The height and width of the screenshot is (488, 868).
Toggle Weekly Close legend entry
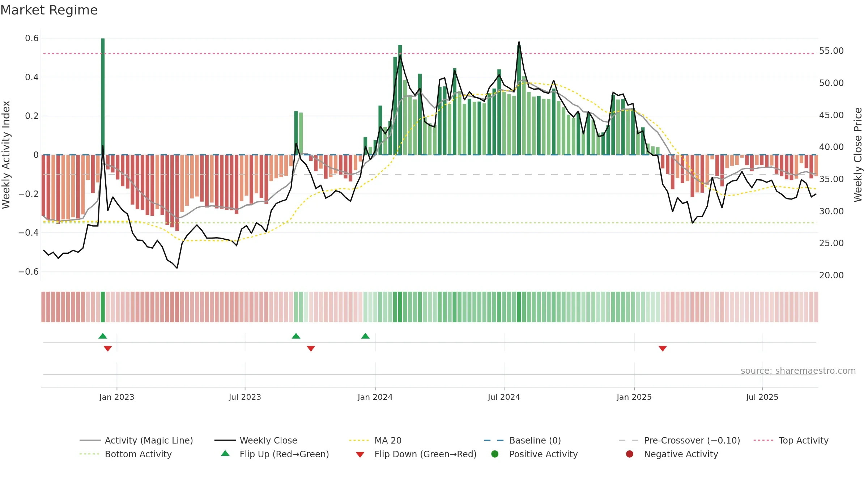point(256,440)
